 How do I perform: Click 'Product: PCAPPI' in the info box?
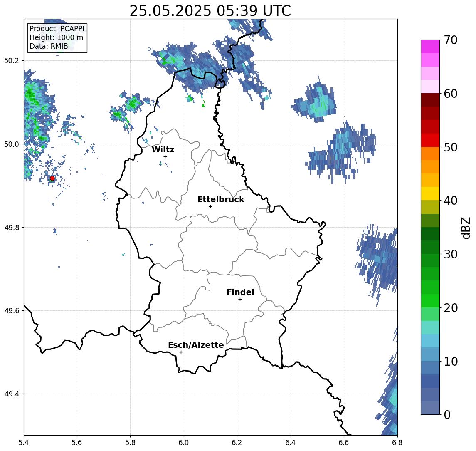click(x=57, y=29)
